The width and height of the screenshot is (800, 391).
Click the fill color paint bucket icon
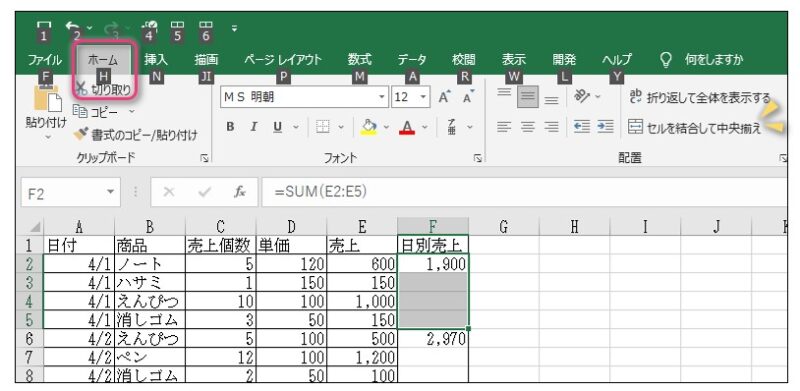pos(369,127)
